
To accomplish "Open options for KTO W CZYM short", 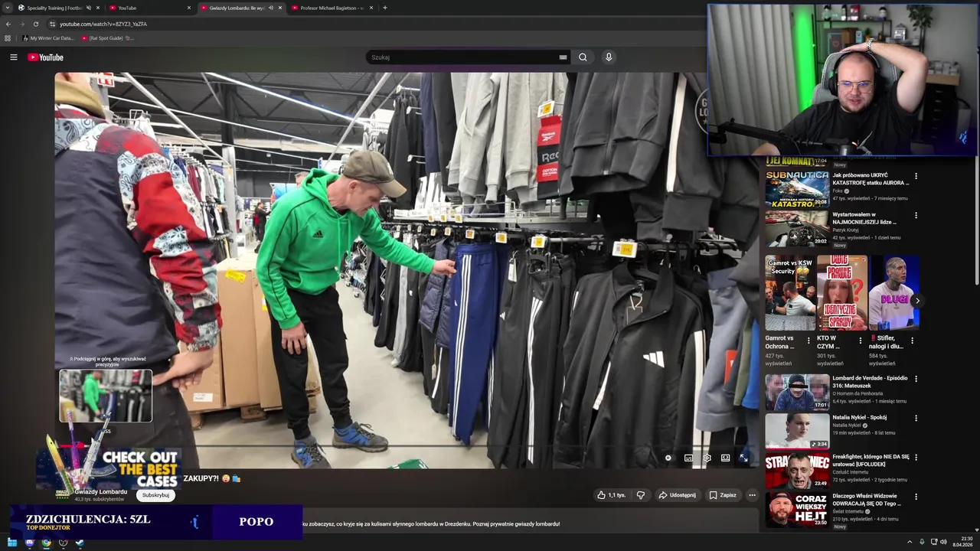I will tap(860, 341).
